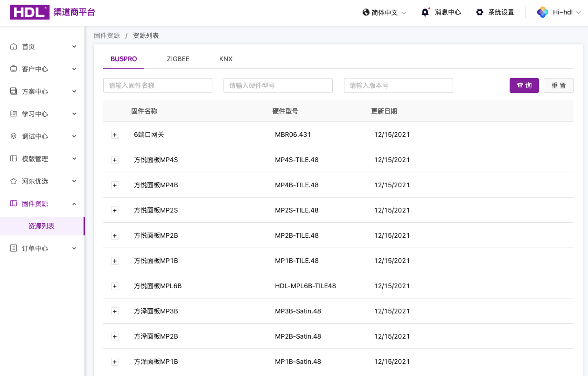Open the Hi~hdl user menu

coord(559,13)
